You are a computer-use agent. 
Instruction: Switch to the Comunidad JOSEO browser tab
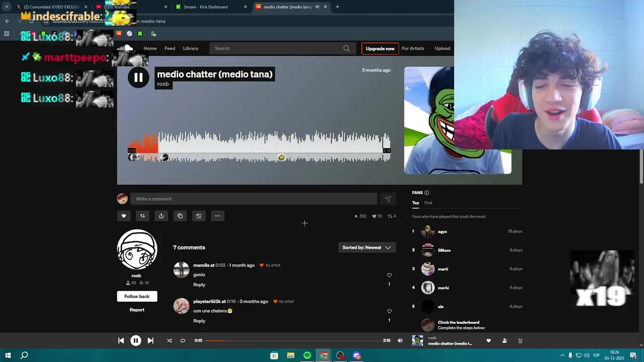(x=51, y=7)
